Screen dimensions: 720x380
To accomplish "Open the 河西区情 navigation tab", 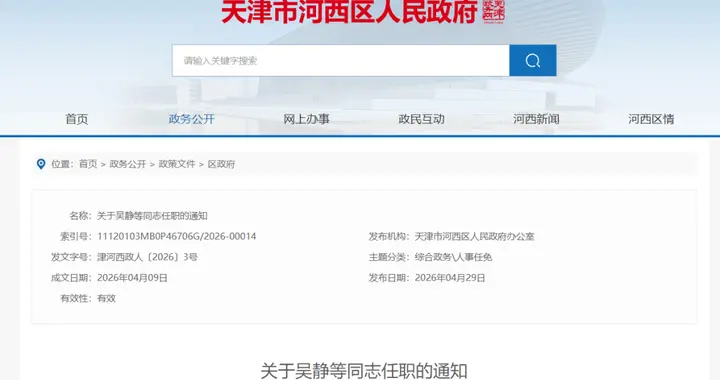I will pos(651,119).
